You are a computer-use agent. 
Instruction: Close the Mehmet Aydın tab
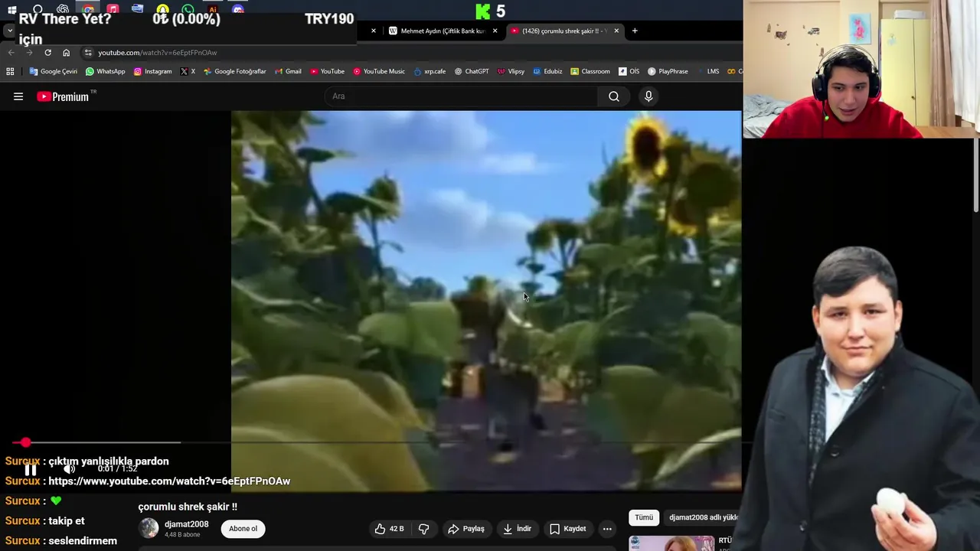495,31
